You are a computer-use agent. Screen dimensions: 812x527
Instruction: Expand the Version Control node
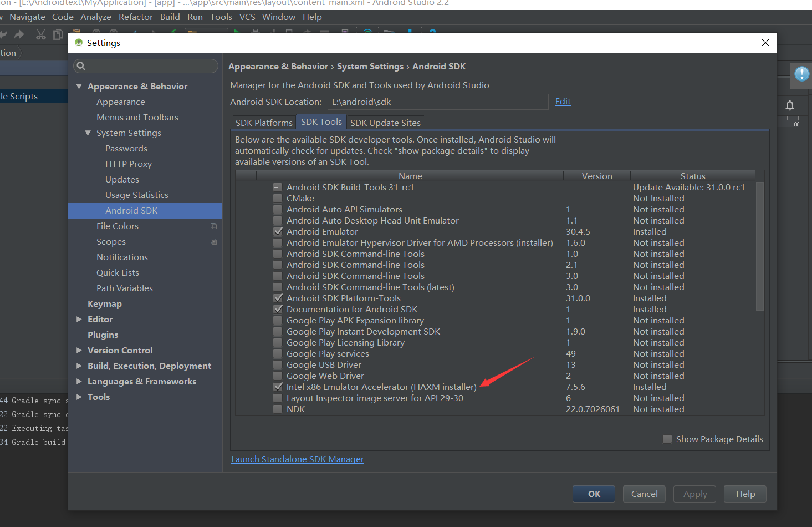(79, 351)
